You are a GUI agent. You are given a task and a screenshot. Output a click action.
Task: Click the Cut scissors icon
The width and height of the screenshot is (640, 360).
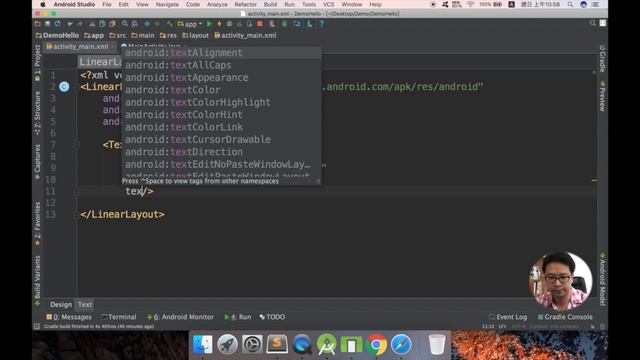(92, 24)
